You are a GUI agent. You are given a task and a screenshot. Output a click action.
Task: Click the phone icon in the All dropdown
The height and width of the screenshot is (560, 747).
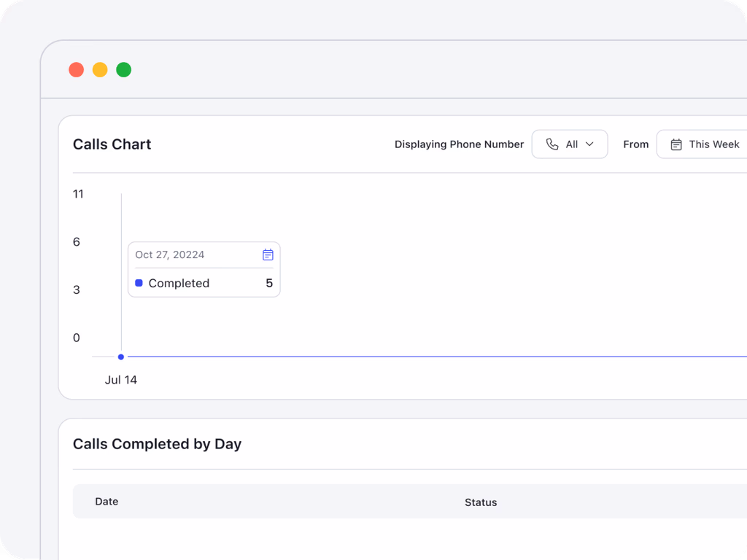click(x=552, y=144)
